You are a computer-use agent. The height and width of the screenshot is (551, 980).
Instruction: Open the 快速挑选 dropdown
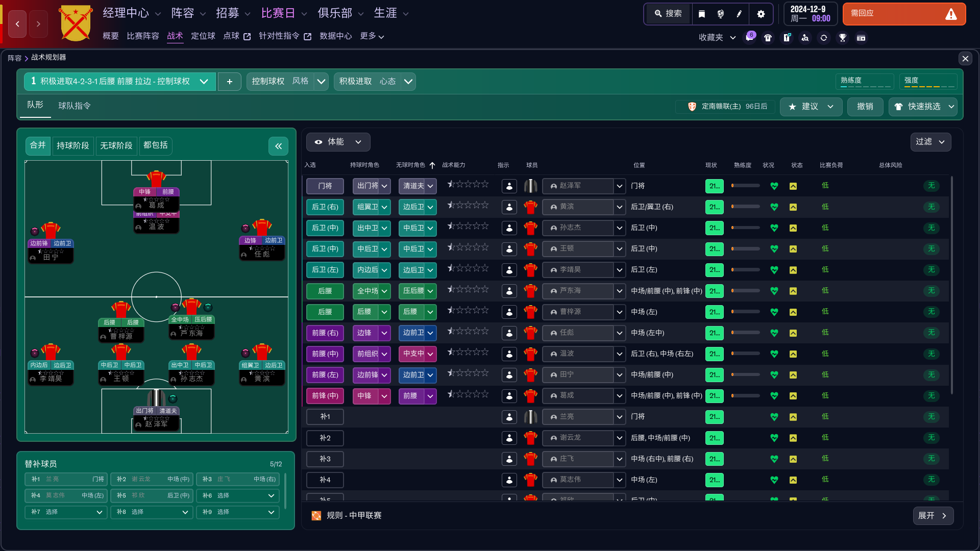pyautogui.click(x=923, y=107)
